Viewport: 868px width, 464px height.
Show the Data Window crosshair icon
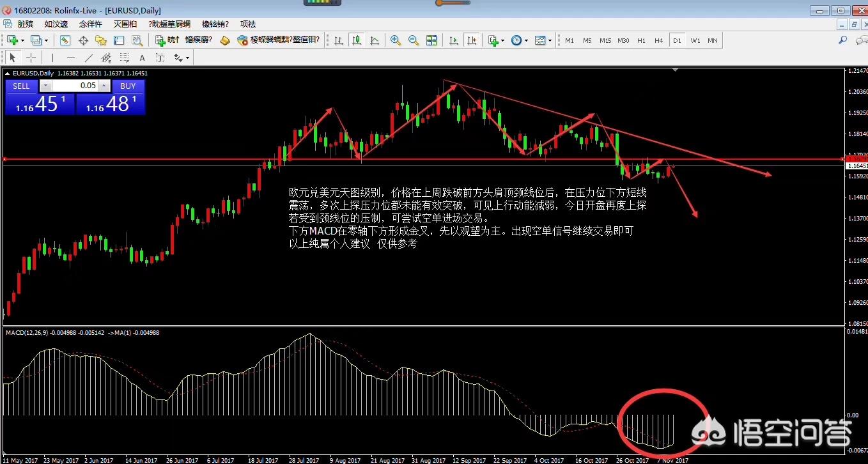click(83, 40)
